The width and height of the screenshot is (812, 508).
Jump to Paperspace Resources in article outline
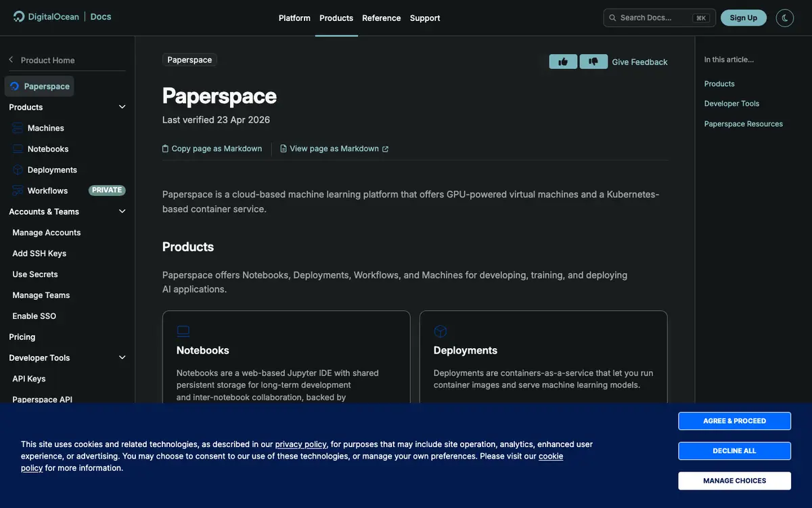coord(744,124)
